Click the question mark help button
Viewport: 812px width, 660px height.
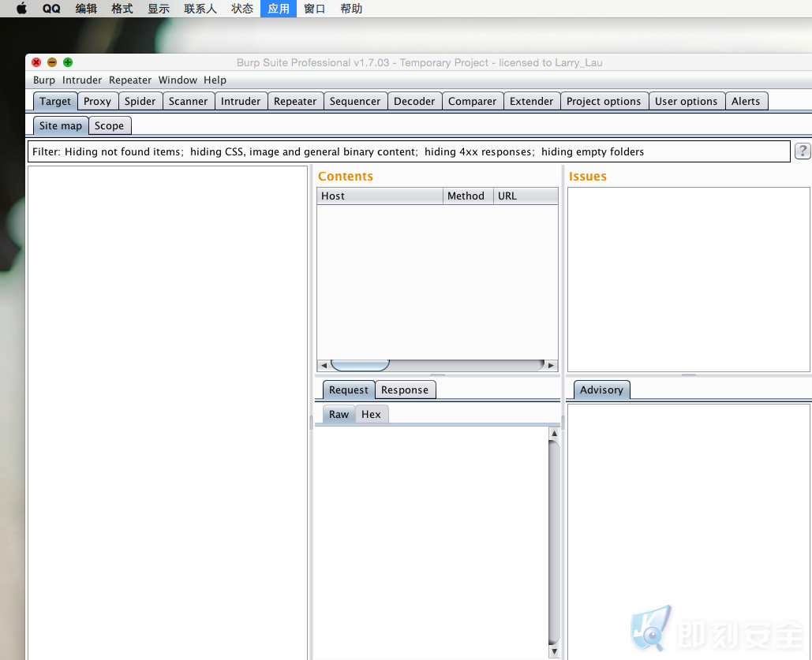coord(803,151)
